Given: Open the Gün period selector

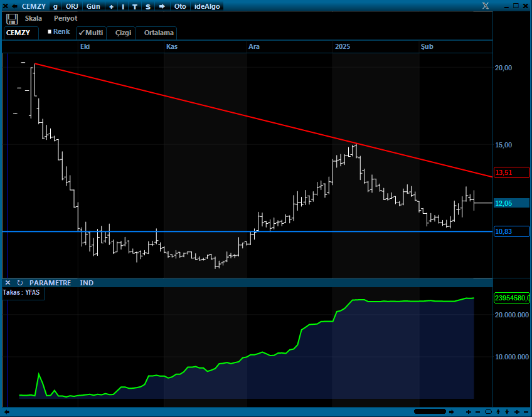Looking at the screenshot, I should tap(93, 6).
